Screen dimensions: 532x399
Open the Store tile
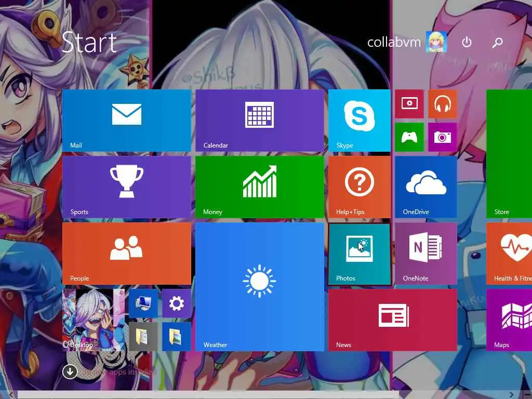(509, 154)
